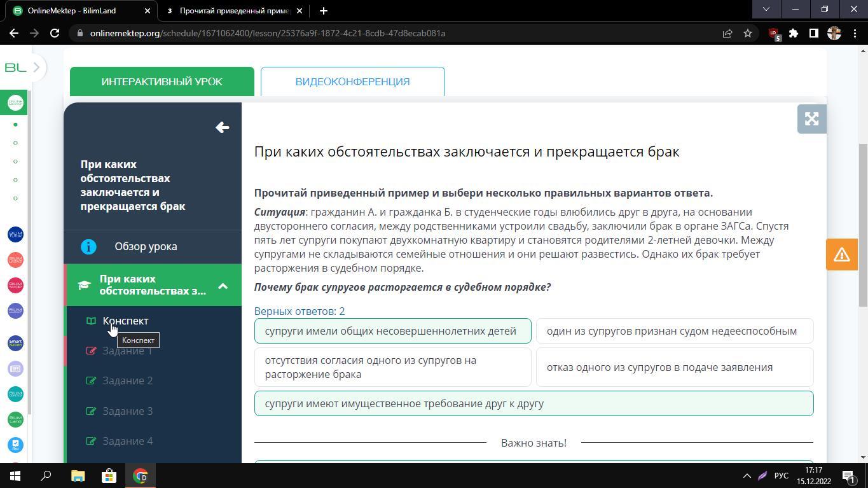Screen dimensions: 868x488
Task: Open the Bilim Land sidebar icon
Action: tap(15, 419)
